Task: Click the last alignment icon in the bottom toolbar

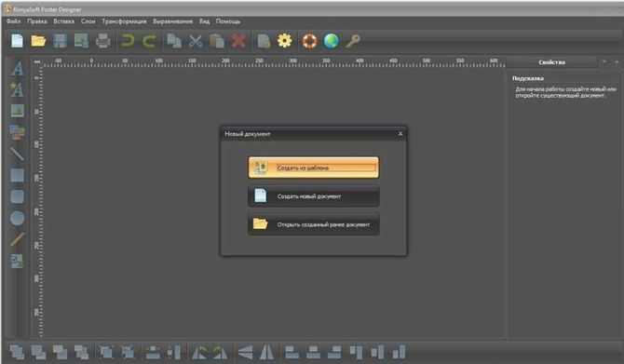Action: pos(399,352)
